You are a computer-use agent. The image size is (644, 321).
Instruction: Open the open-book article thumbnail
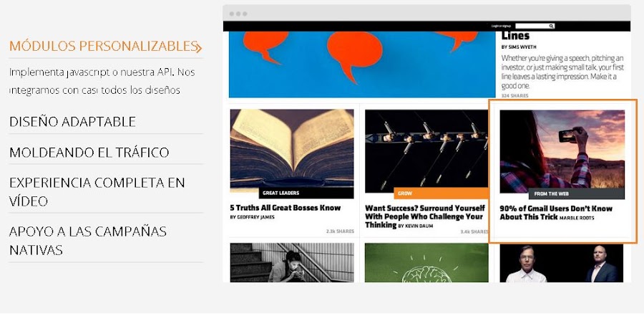pyautogui.click(x=292, y=151)
